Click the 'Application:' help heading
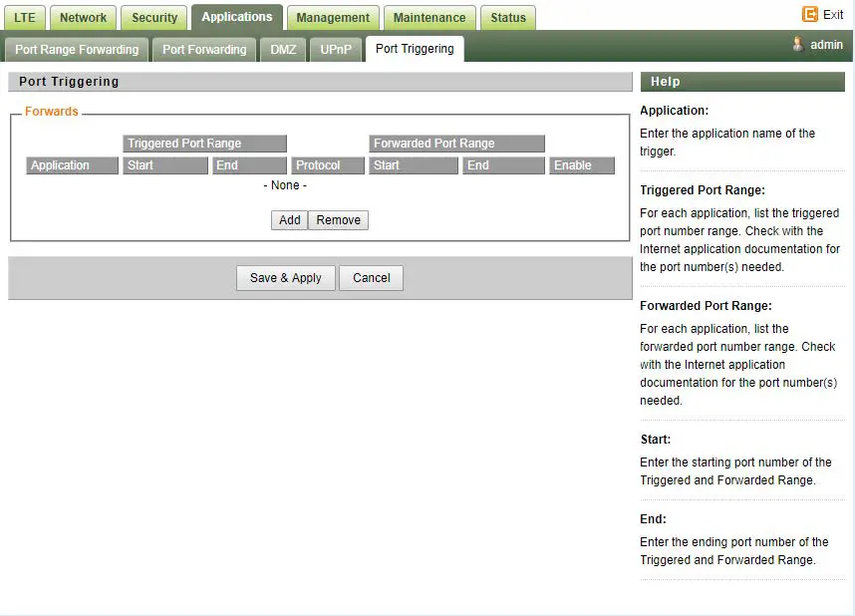This screenshot has height=616, width=855. [x=674, y=111]
